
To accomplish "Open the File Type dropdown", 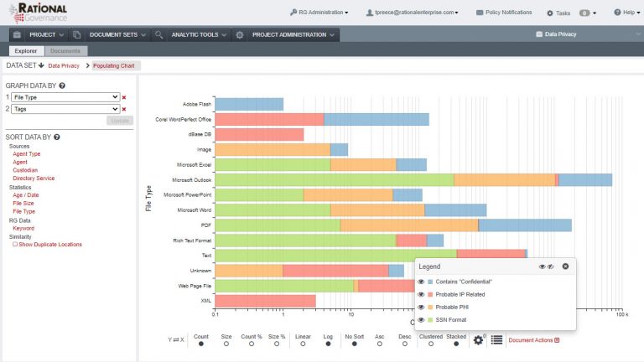I will 65,97.
